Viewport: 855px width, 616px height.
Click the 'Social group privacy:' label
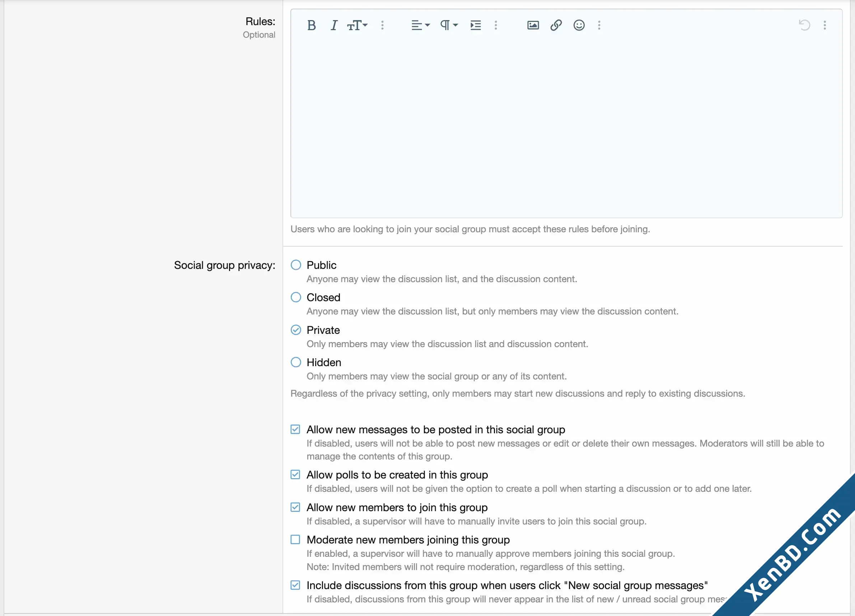click(x=225, y=265)
